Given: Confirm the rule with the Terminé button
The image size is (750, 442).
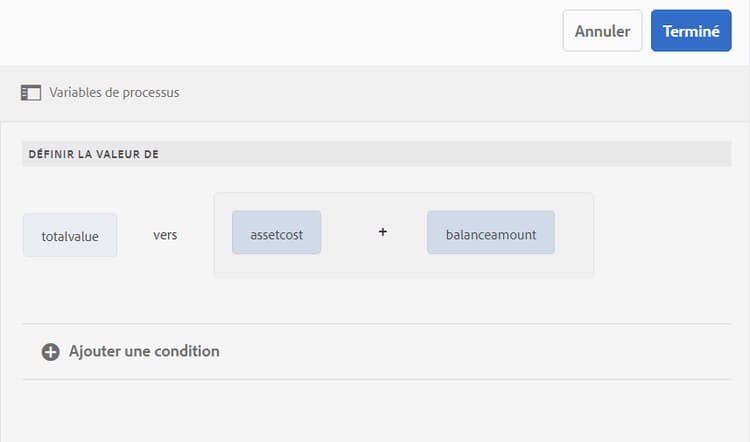Looking at the screenshot, I should (x=690, y=31).
